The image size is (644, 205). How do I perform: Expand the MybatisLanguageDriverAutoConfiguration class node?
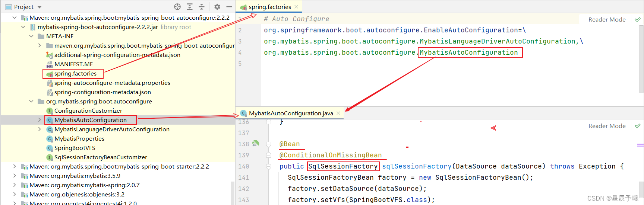pos(40,129)
